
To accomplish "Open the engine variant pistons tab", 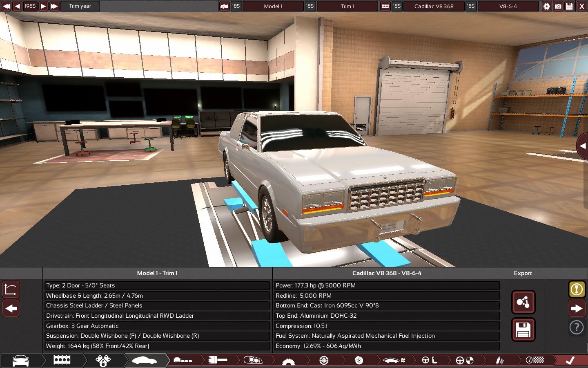I will tap(103, 361).
